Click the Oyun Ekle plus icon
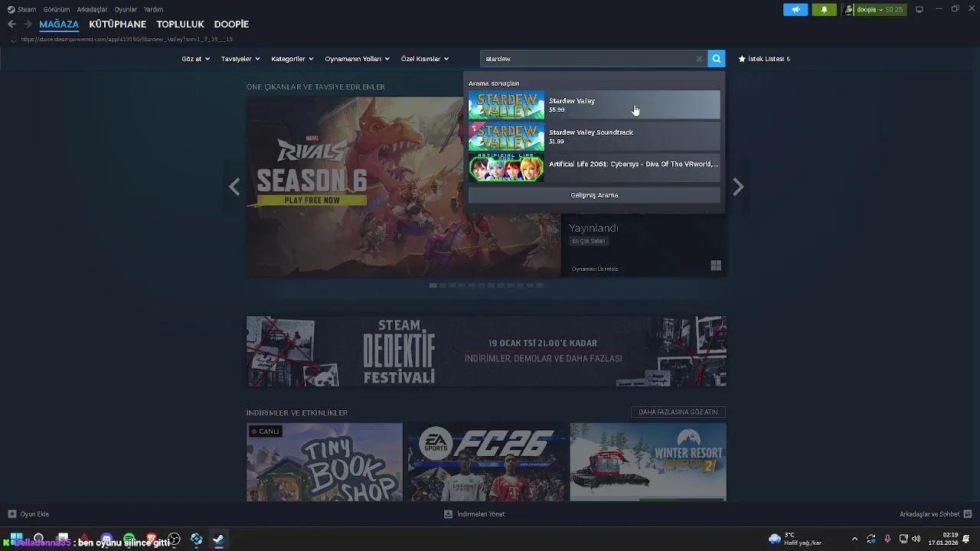Image resolution: width=980 pixels, height=551 pixels. pos(11,514)
